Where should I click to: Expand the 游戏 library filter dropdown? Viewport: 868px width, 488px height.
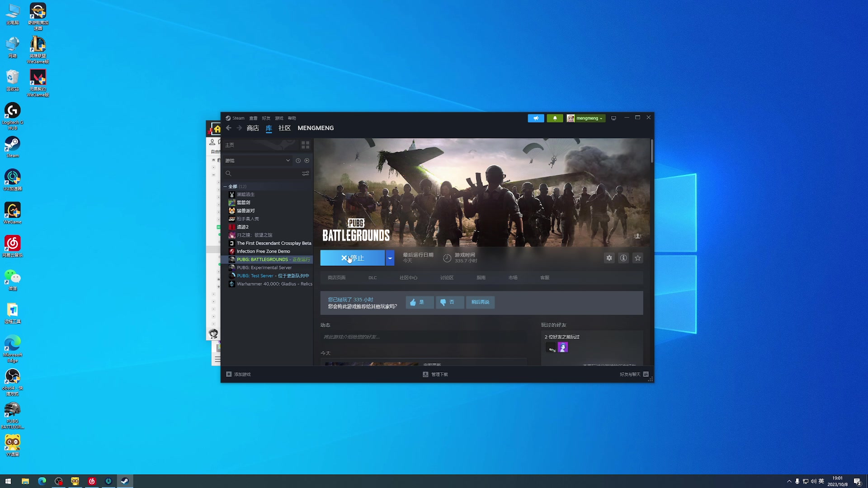click(x=258, y=160)
